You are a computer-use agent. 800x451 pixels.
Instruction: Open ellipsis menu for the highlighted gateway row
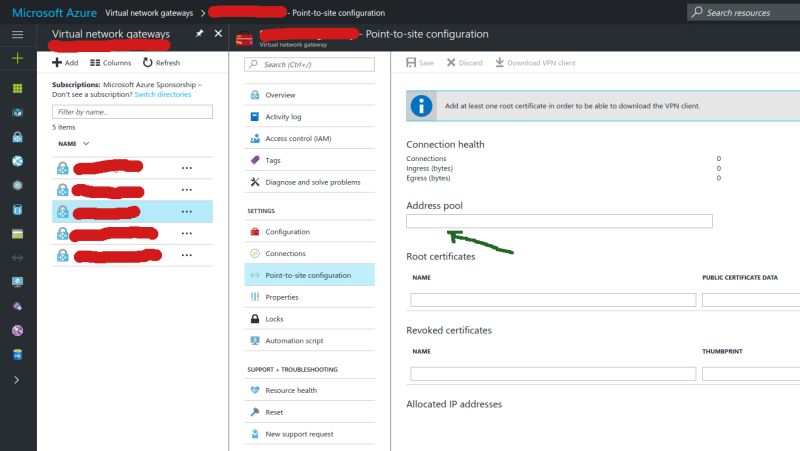pyautogui.click(x=187, y=211)
